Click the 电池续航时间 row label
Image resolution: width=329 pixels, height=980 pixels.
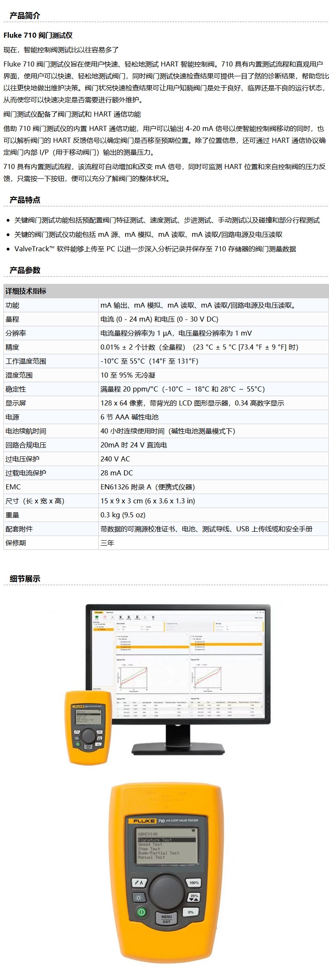pos(26,431)
